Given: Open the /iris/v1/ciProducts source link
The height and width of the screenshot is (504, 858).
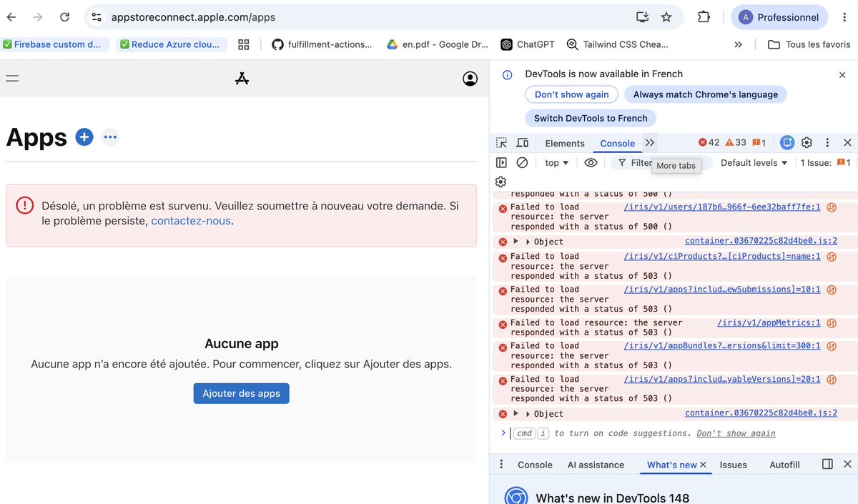Looking at the screenshot, I should click(x=722, y=256).
